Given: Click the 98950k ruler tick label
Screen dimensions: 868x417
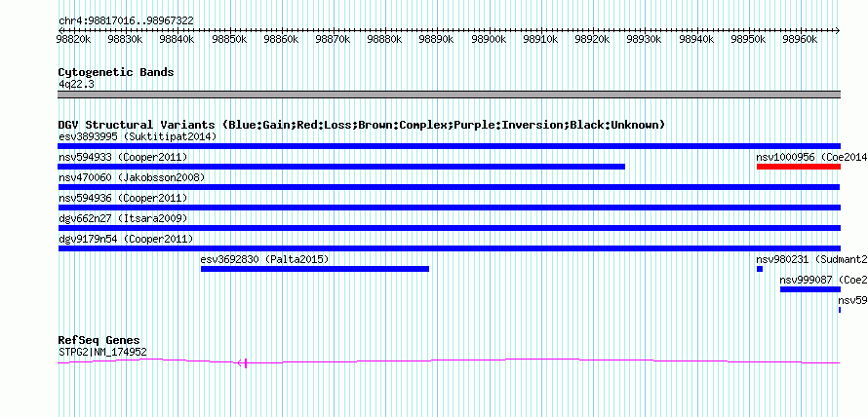Looking at the screenshot, I should click(748, 39).
